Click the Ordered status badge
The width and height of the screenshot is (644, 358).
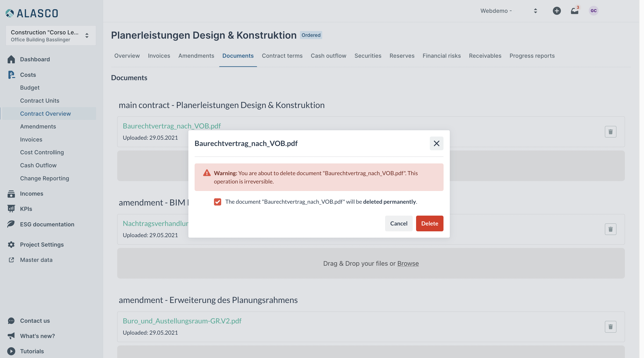311,35
